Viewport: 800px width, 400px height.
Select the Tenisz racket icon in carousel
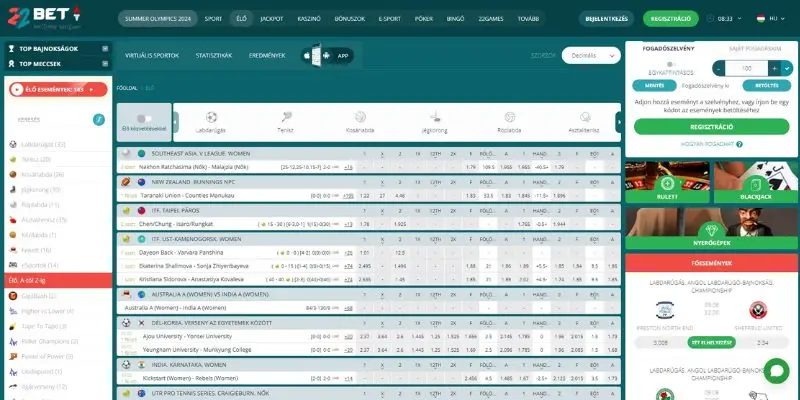[x=286, y=117]
